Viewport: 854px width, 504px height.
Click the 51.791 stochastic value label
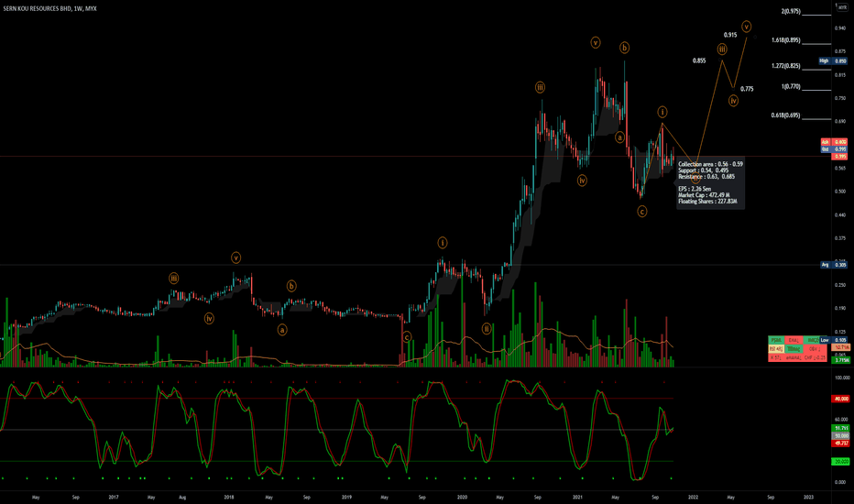841,428
